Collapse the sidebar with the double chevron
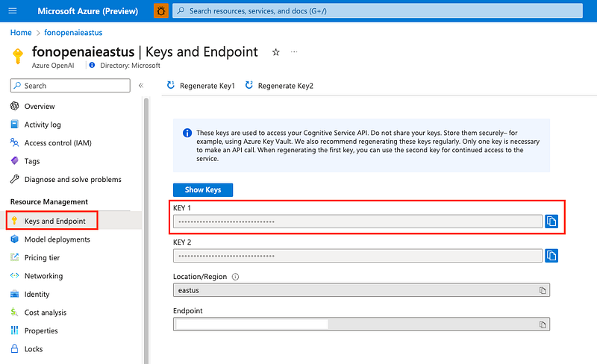 pyautogui.click(x=141, y=85)
